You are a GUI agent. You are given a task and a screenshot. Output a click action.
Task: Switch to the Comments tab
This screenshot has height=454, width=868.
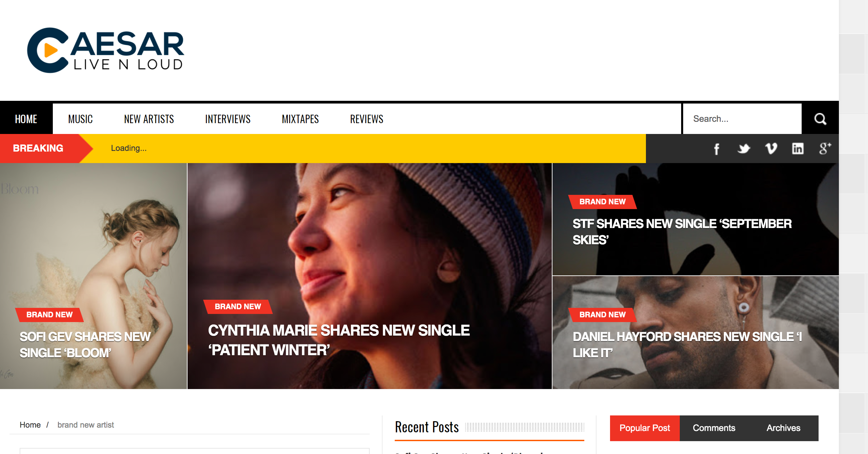click(x=714, y=428)
